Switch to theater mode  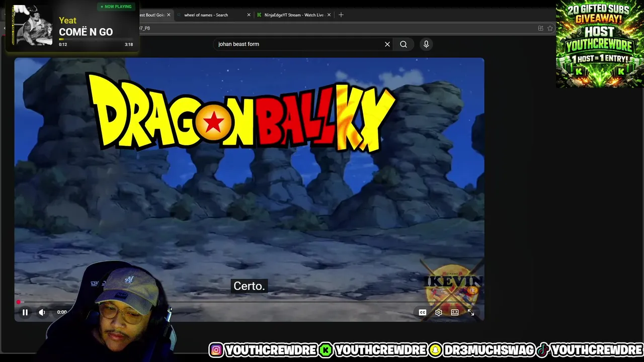tap(455, 312)
